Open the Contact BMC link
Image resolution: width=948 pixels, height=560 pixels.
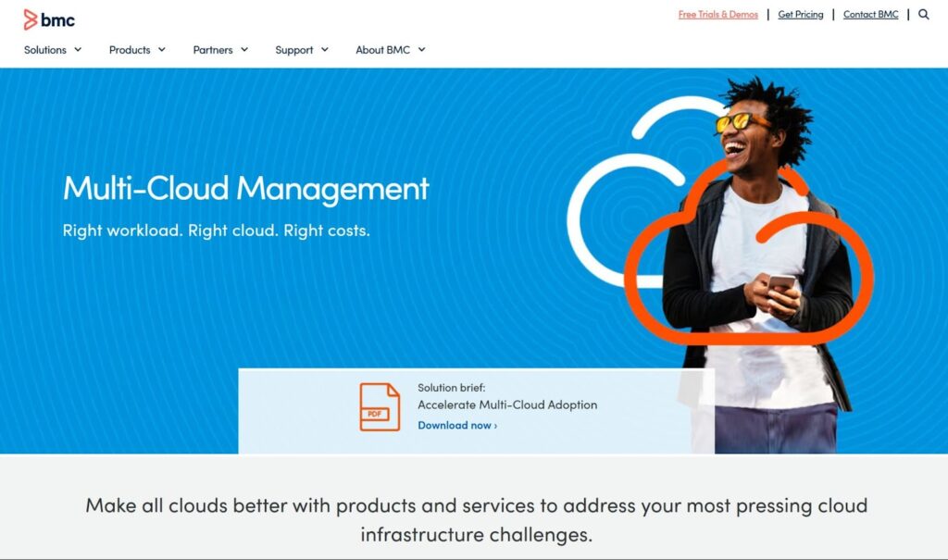point(870,15)
